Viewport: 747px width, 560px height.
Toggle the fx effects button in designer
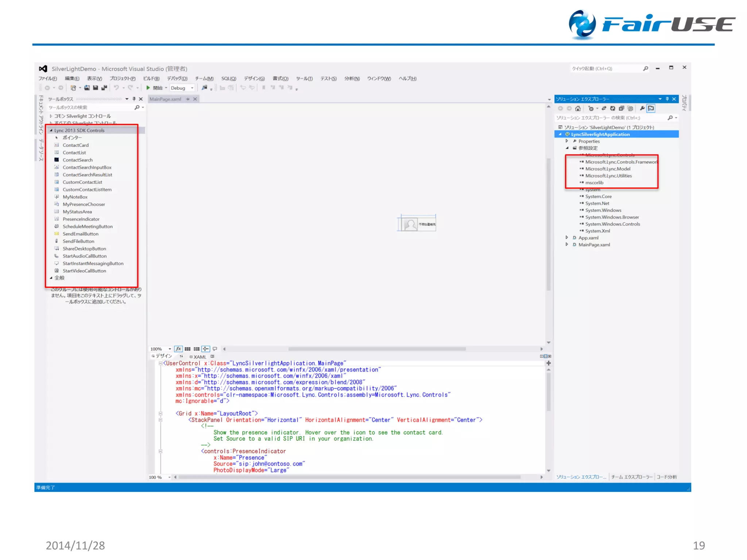pyautogui.click(x=178, y=349)
